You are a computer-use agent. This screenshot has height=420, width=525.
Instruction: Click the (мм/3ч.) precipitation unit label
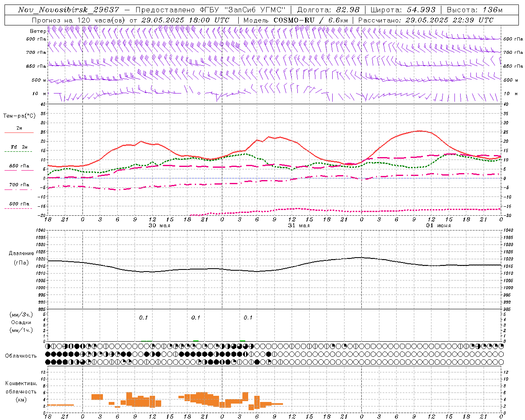click(21, 315)
